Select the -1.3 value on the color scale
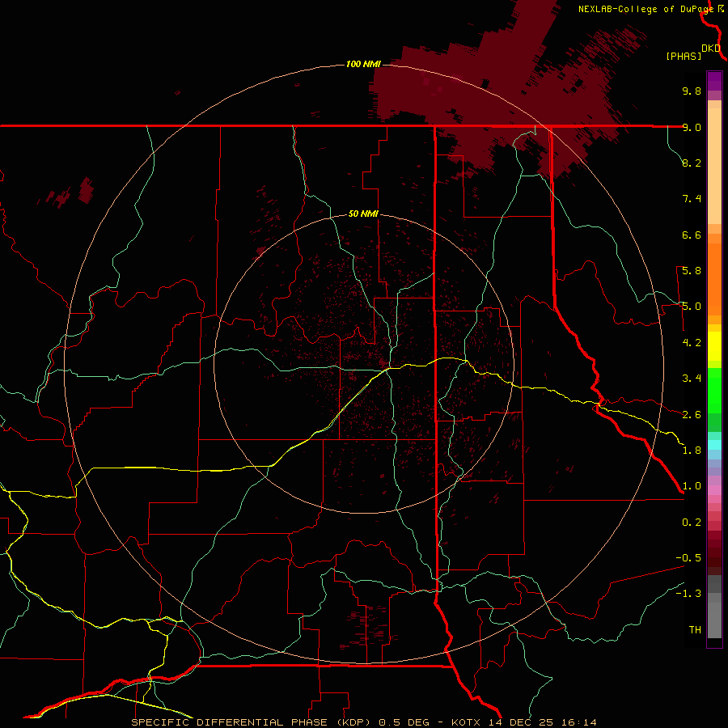This screenshot has height=728, width=728. click(x=688, y=594)
